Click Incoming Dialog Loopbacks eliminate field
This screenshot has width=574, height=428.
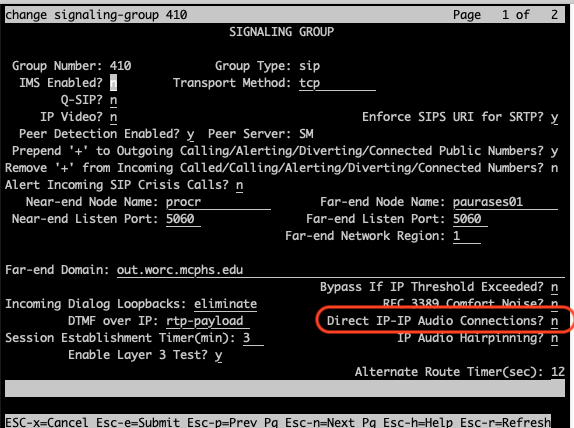pos(226,304)
